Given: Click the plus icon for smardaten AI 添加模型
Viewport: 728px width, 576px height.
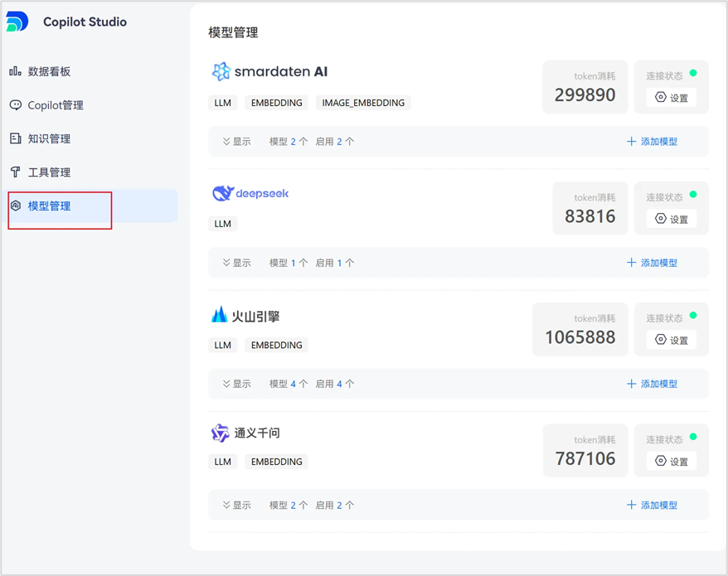Looking at the screenshot, I should tap(632, 142).
